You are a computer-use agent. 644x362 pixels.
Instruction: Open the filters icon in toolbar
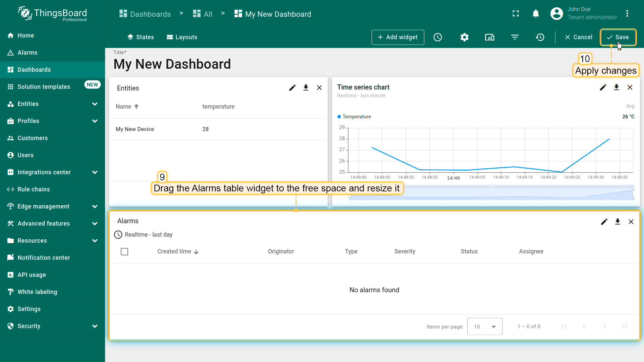point(515,37)
